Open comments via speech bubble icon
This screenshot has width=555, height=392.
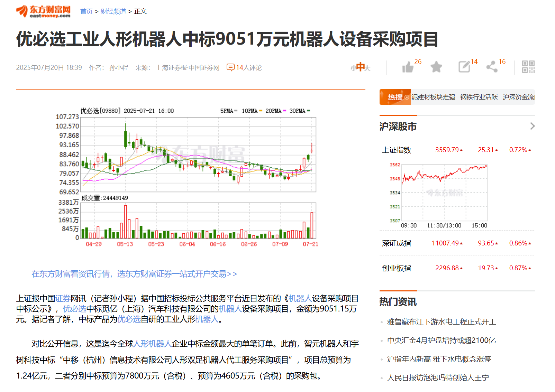230,67
